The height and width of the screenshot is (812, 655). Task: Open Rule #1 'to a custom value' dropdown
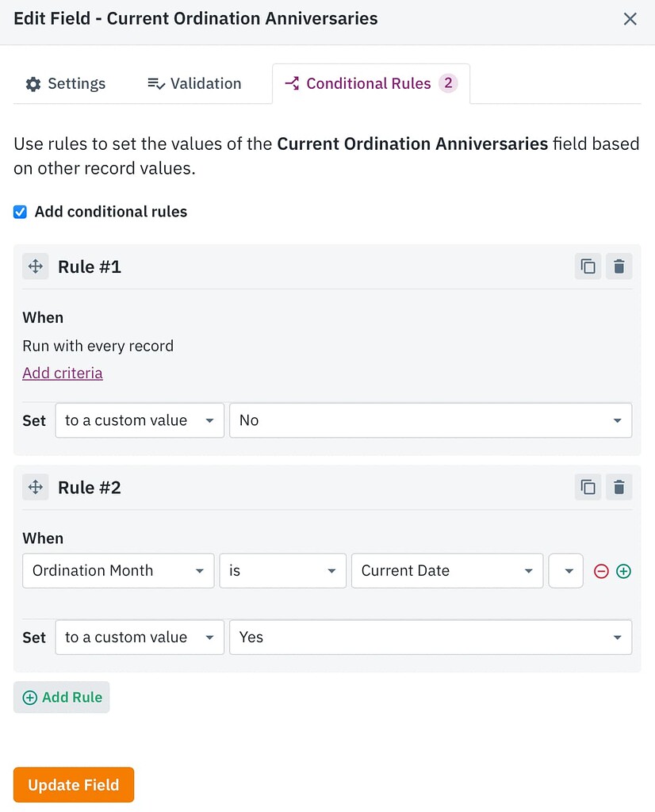(x=140, y=420)
